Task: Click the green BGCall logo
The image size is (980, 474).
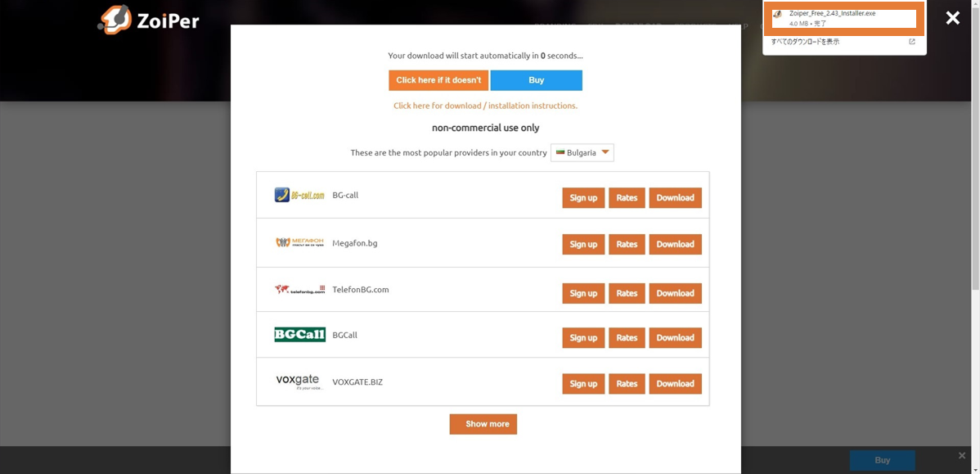Action: click(299, 335)
